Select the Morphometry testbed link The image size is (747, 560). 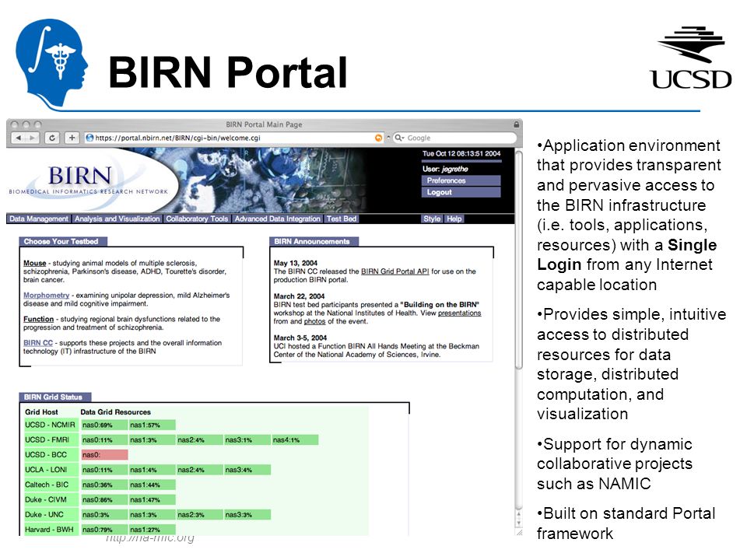pos(46,296)
